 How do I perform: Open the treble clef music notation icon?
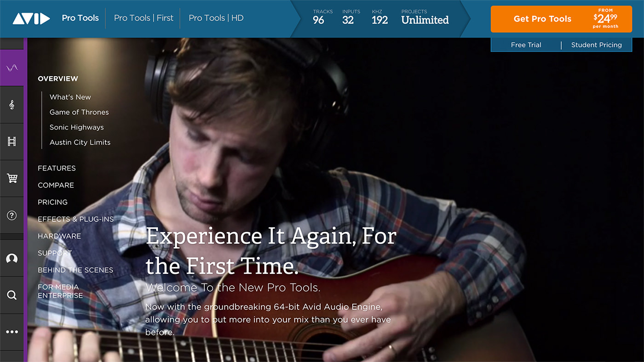[x=12, y=105]
